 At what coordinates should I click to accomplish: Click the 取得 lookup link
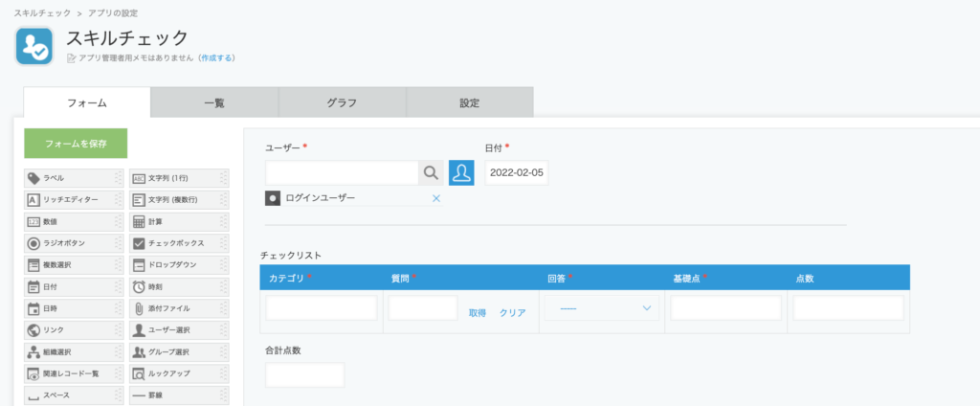point(478,313)
